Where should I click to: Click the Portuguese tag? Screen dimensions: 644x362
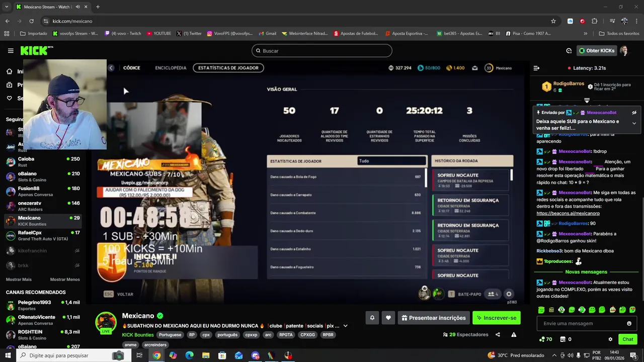(x=170, y=335)
